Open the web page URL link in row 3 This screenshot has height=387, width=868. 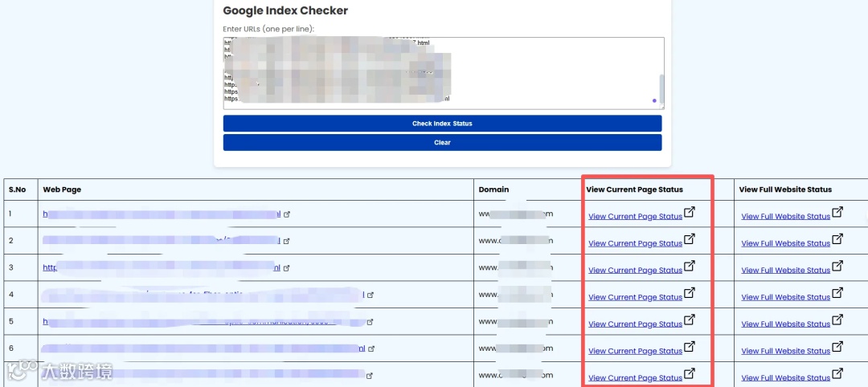coord(162,267)
